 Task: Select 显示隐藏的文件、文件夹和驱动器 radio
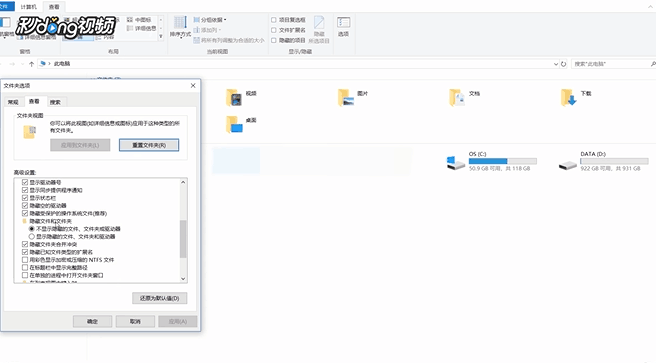(x=31, y=237)
